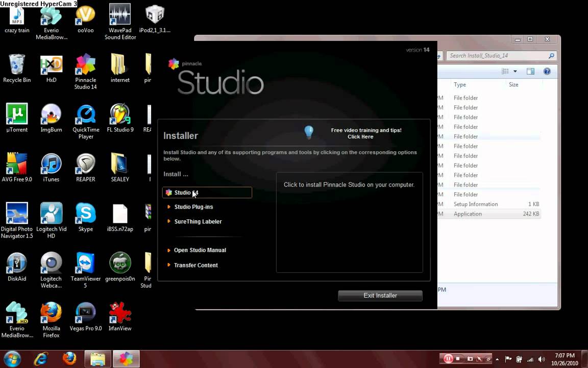Switch to Windows Explorer taskbar button

click(98, 359)
